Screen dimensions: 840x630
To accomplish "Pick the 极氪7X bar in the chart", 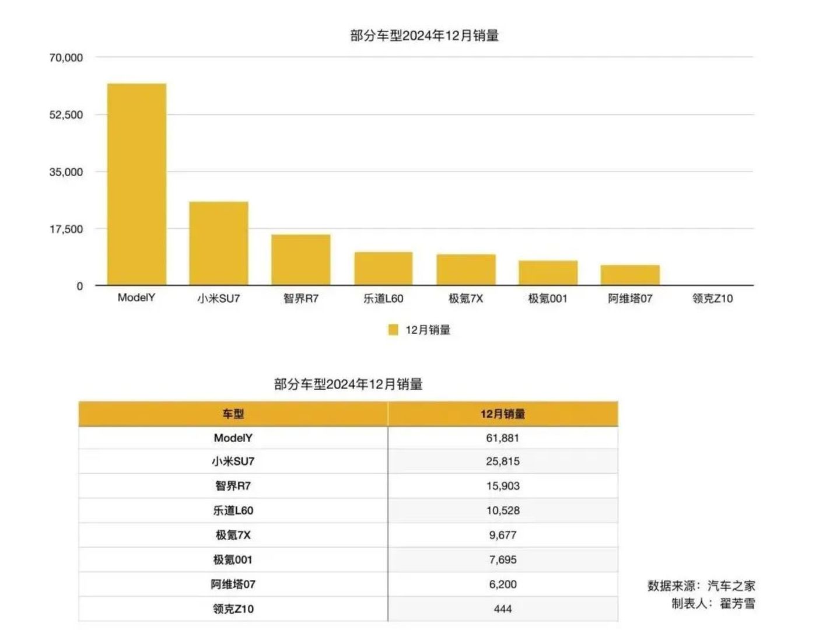I will click(x=466, y=269).
